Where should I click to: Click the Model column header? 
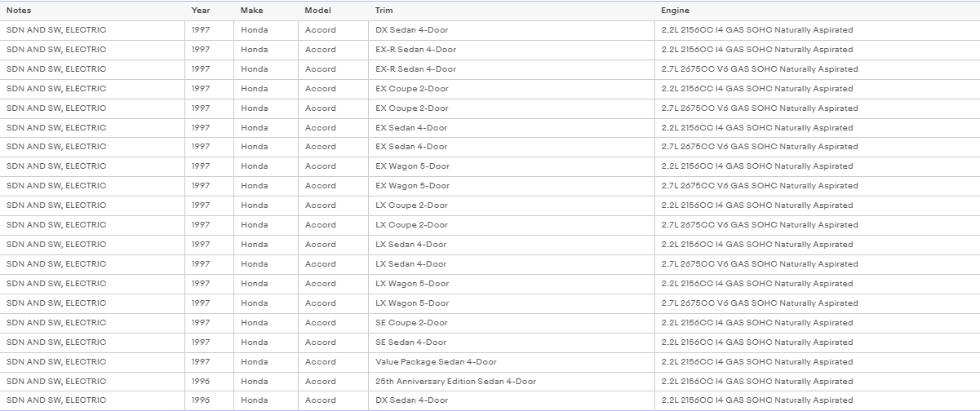pyautogui.click(x=333, y=11)
